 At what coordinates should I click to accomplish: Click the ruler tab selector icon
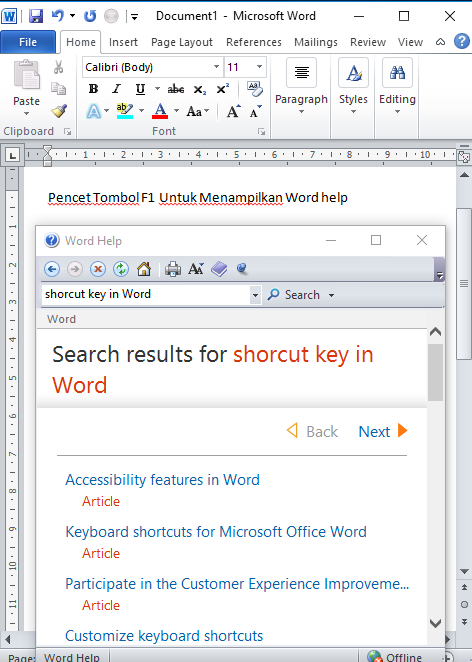tap(13, 156)
